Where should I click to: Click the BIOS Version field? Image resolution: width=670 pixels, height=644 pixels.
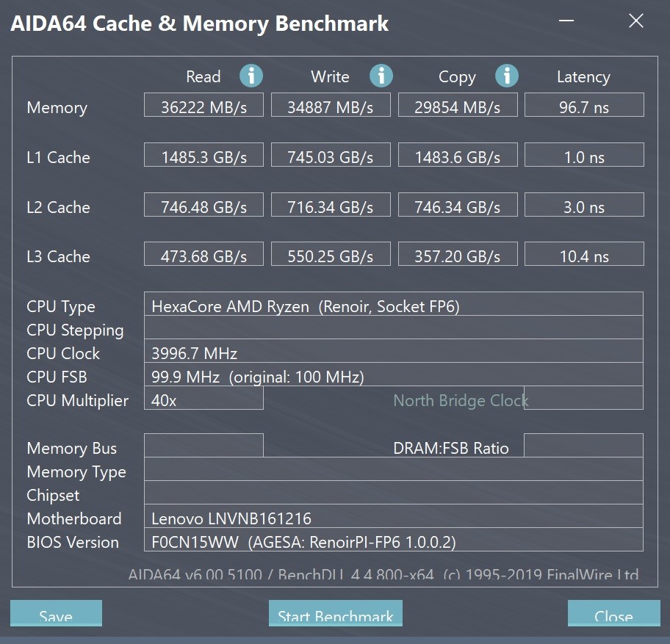394,540
